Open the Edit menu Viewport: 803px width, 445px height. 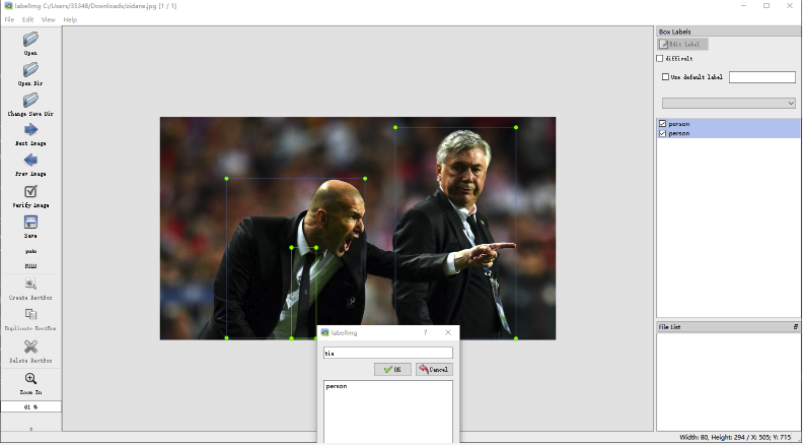tap(28, 19)
